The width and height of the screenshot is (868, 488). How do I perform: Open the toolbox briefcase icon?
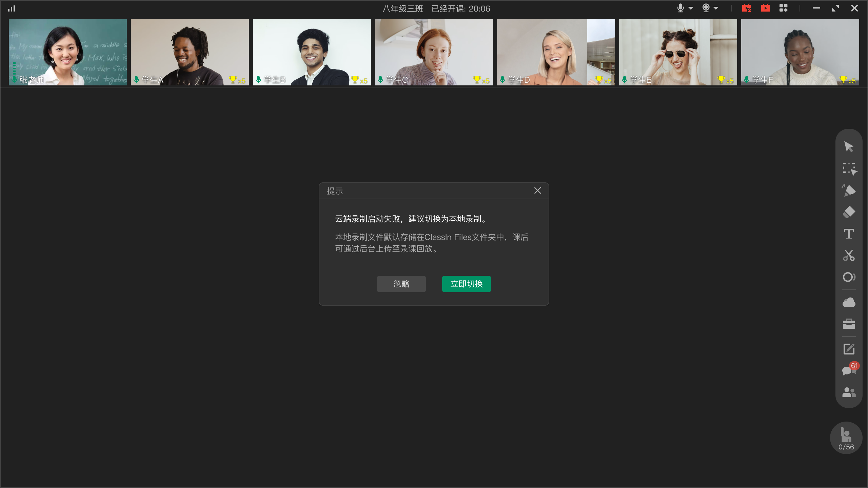(849, 324)
